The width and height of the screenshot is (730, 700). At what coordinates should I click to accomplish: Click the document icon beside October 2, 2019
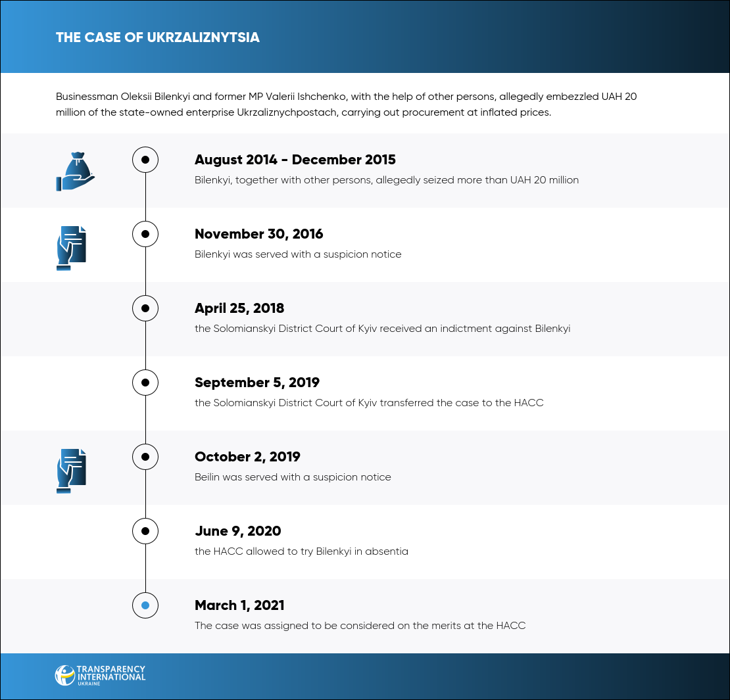tap(71, 471)
